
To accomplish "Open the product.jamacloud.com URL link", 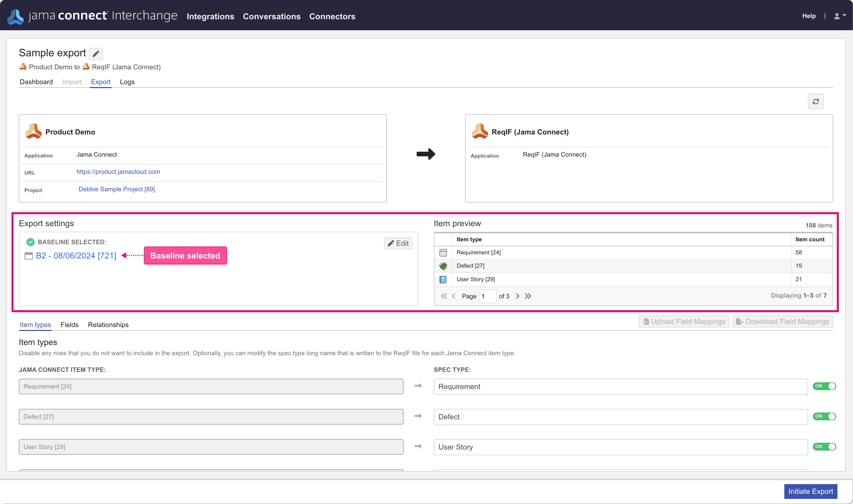I will tap(118, 171).
